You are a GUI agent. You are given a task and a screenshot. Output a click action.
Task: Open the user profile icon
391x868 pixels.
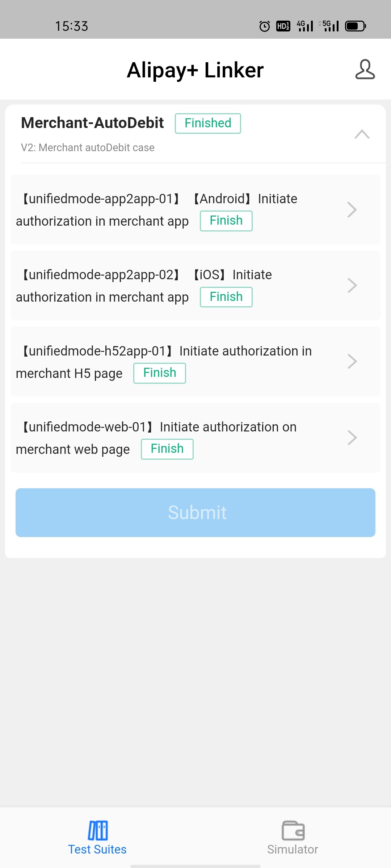pyautogui.click(x=365, y=69)
